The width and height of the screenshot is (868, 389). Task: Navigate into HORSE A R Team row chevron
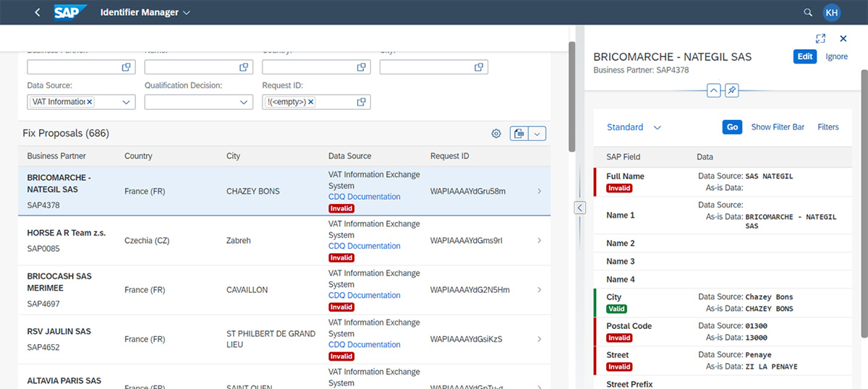pyautogui.click(x=539, y=240)
